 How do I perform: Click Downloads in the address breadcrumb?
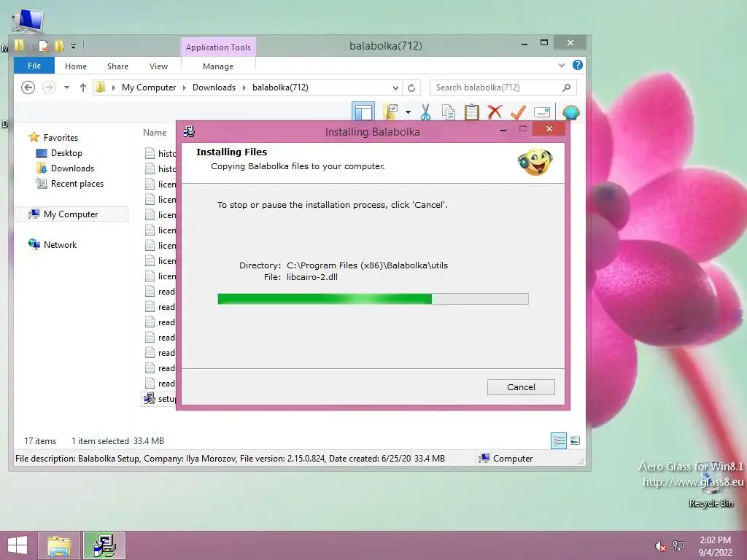(214, 87)
